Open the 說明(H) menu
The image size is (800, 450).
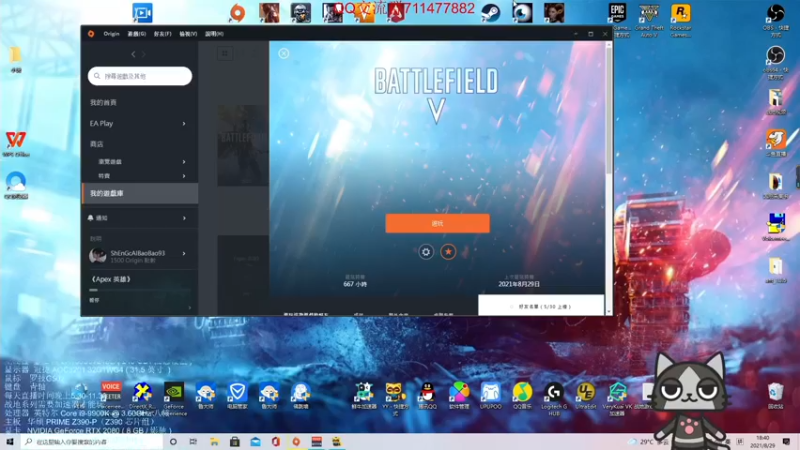214,34
